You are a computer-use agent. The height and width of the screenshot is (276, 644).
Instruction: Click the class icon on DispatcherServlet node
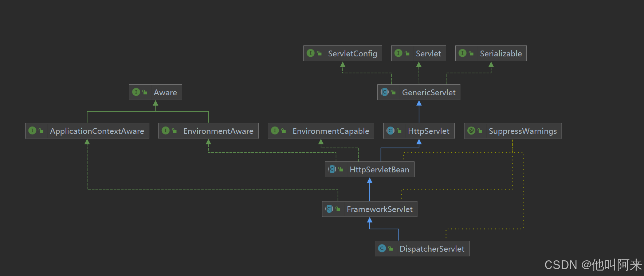point(382,248)
